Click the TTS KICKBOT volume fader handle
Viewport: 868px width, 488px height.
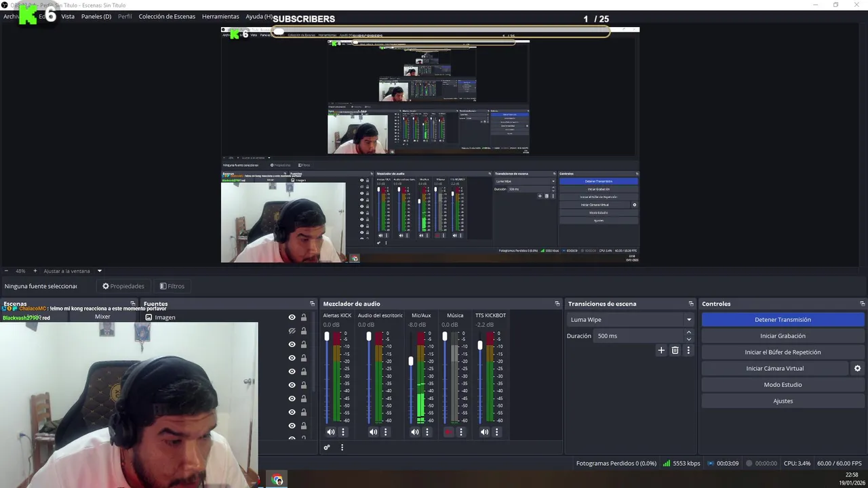(x=480, y=345)
